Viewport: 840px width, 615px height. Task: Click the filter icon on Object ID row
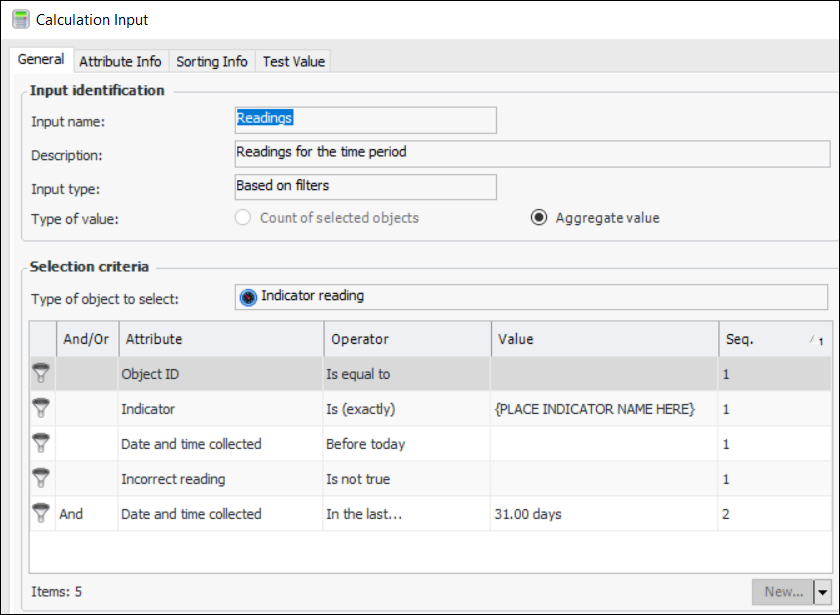click(41, 374)
